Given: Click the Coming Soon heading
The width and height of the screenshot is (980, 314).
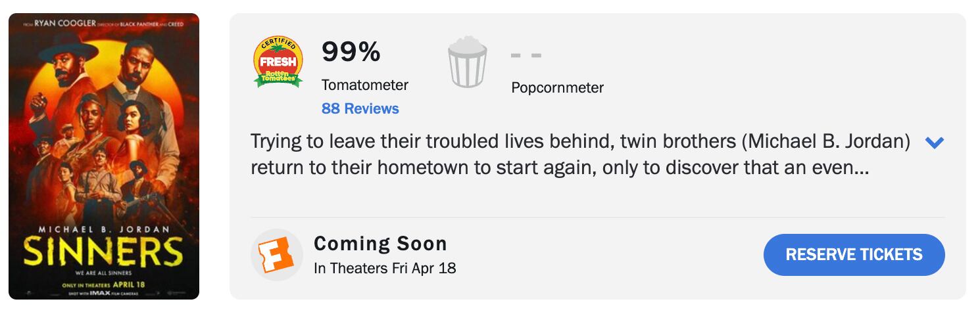Looking at the screenshot, I should click(380, 244).
